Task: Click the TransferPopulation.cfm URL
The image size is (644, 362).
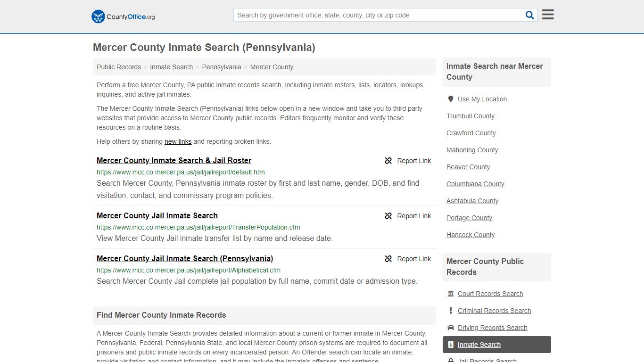Action: [198, 227]
